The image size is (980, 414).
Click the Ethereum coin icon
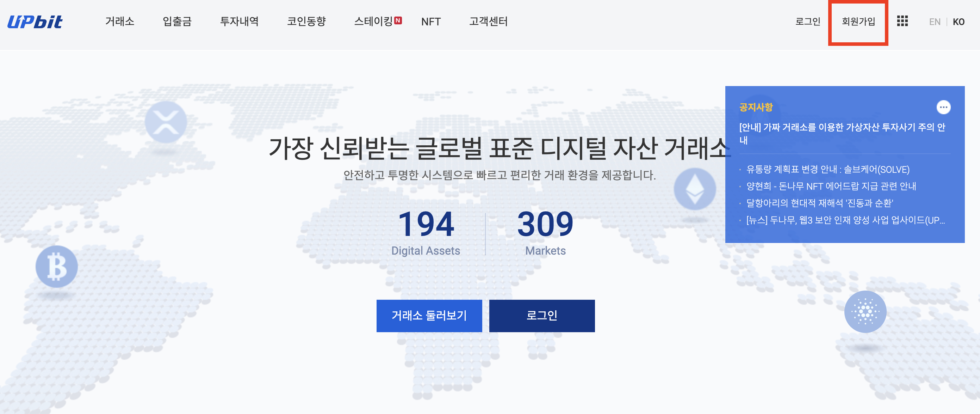695,189
